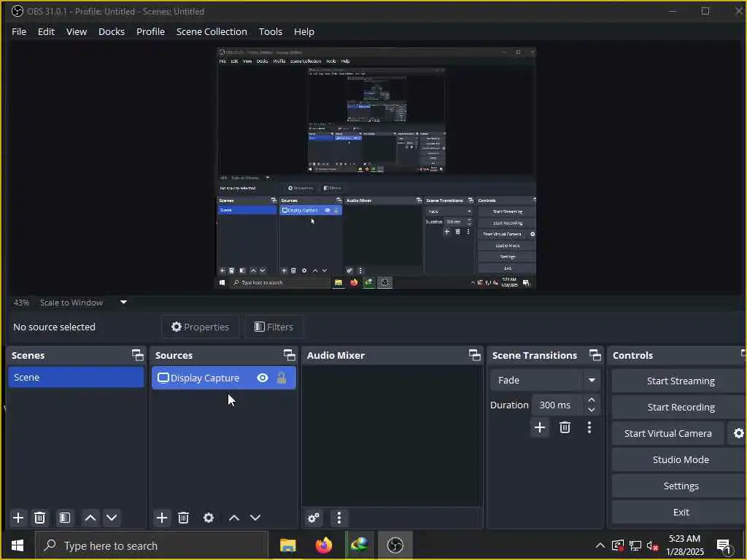Select the Scene item in Scenes list

[76, 377]
